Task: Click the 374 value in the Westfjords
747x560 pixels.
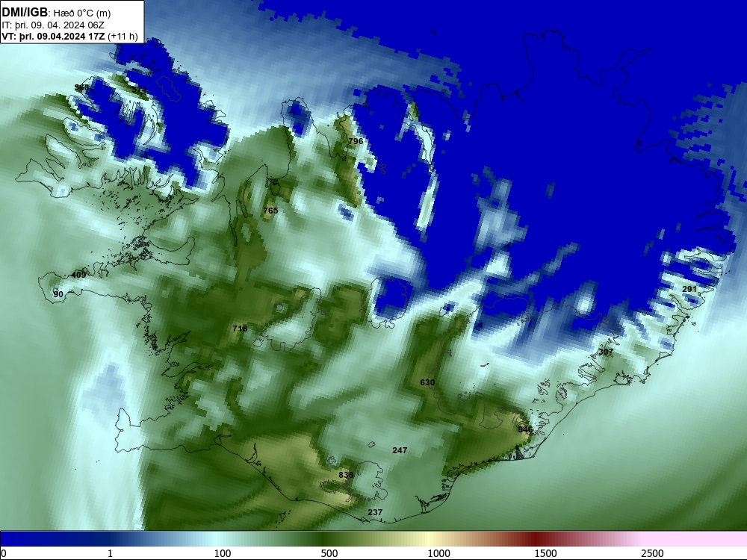Action: (139, 90)
